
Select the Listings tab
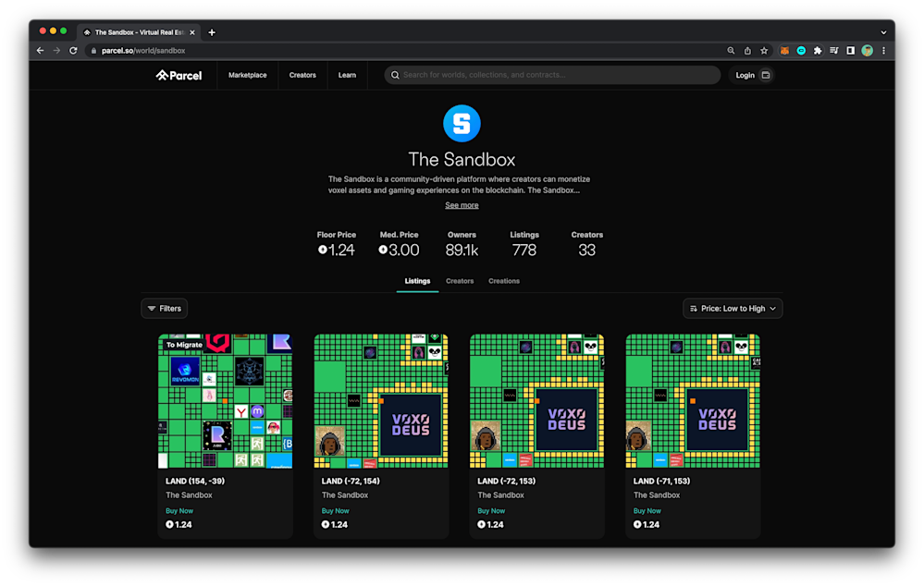pyautogui.click(x=417, y=281)
